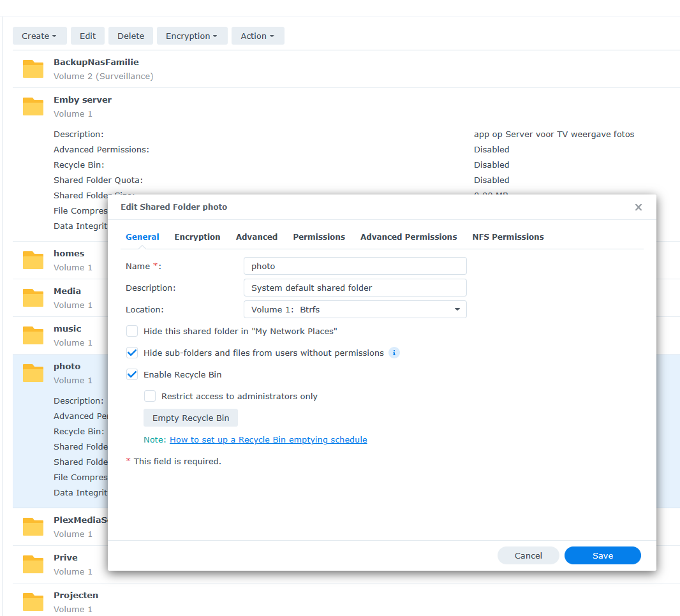Viewport: 680px width, 616px height.
Task: Click the BackupNasFamilie folder icon
Action: (x=33, y=68)
